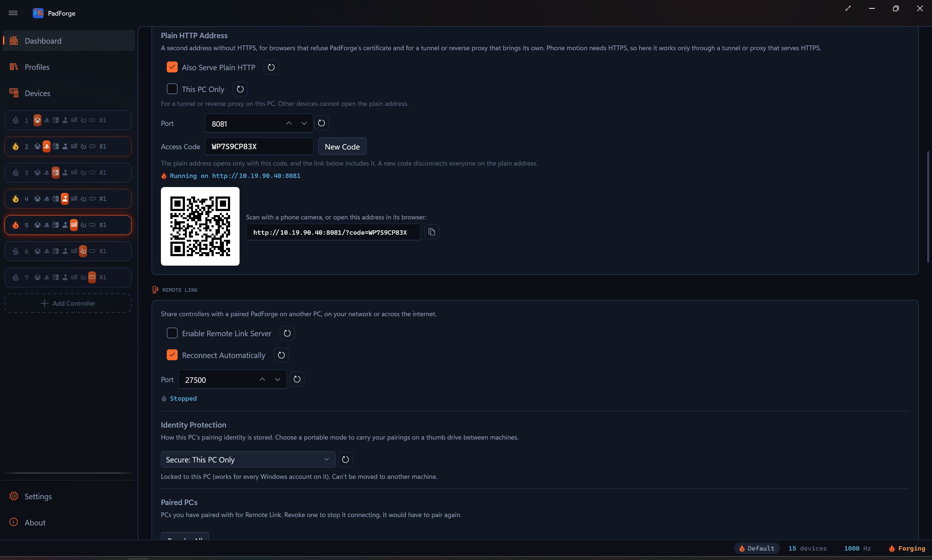This screenshot has width=932, height=560.
Task: Uncheck Also Serve Plain HTTP
Action: [172, 67]
